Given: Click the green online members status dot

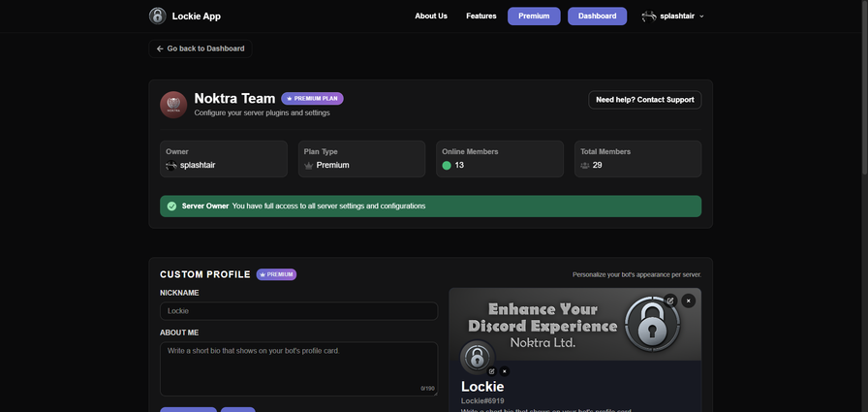Looking at the screenshot, I should 447,166.
